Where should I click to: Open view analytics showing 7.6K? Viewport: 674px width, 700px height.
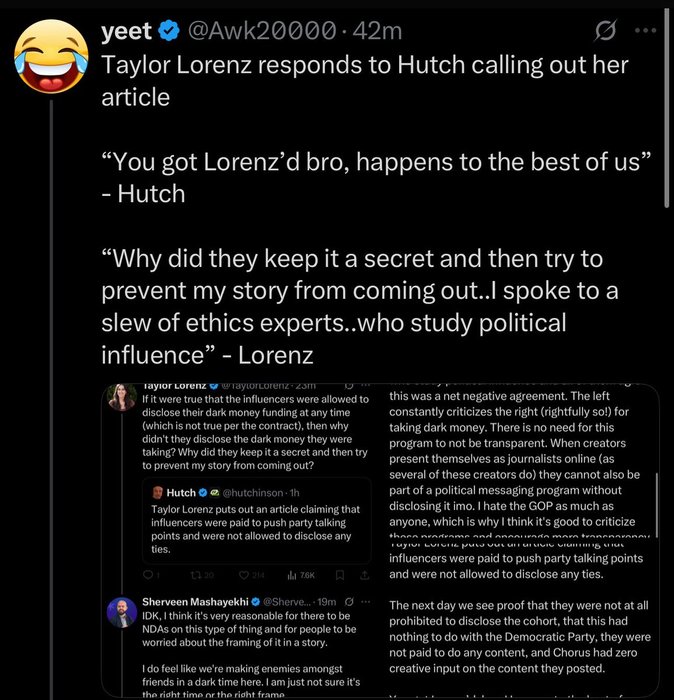300,575
